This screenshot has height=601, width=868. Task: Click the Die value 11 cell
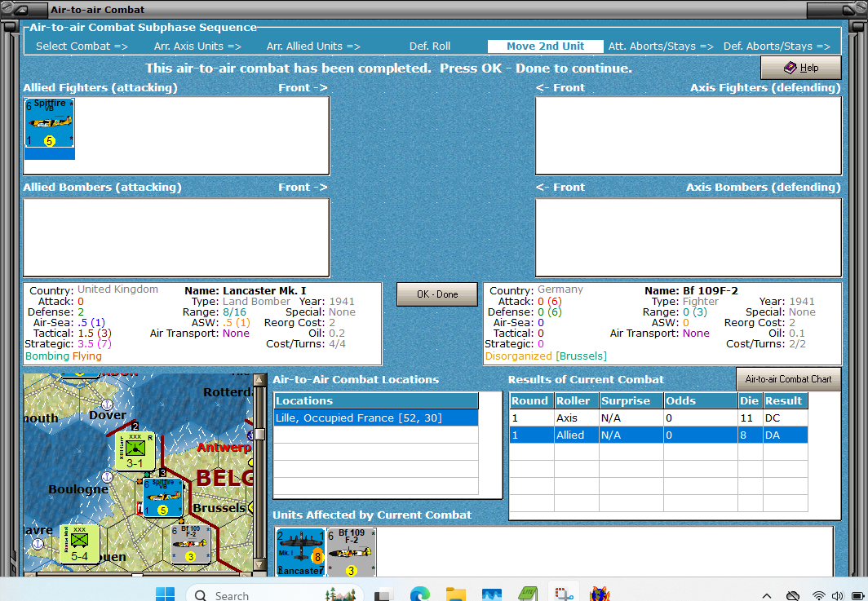coord(750,418)
